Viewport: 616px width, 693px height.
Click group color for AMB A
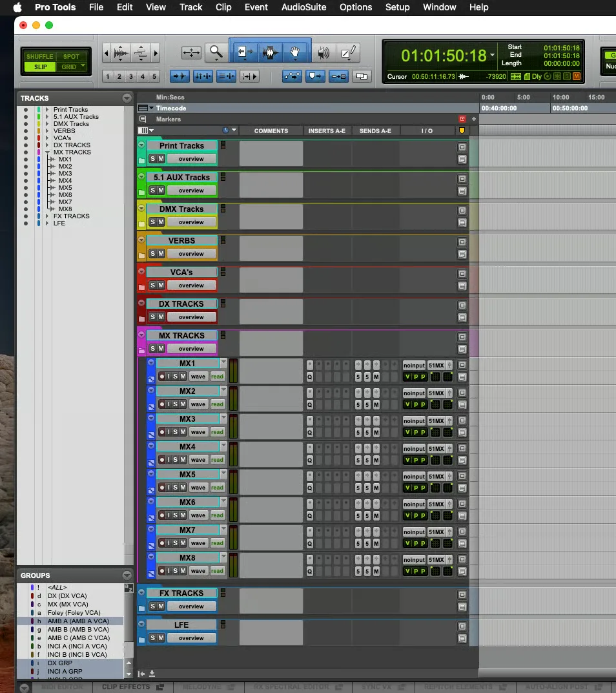[32, 621]
